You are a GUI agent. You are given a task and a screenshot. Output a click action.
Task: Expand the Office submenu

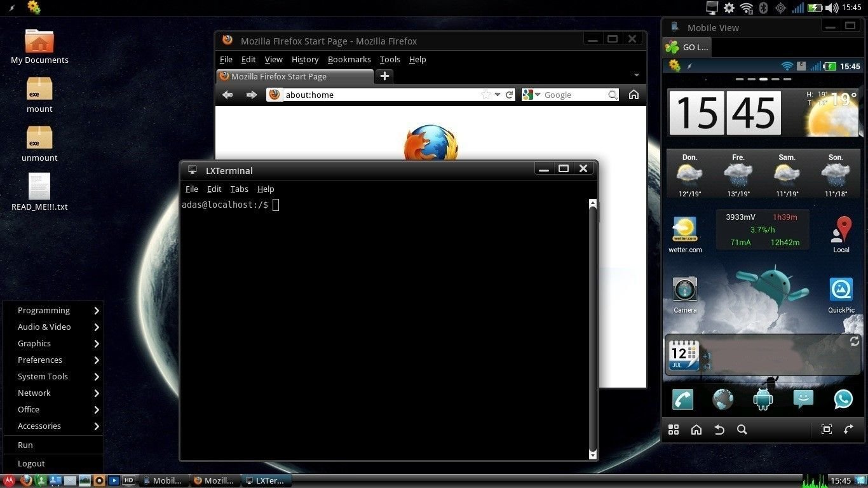click(x=53, y=409)
